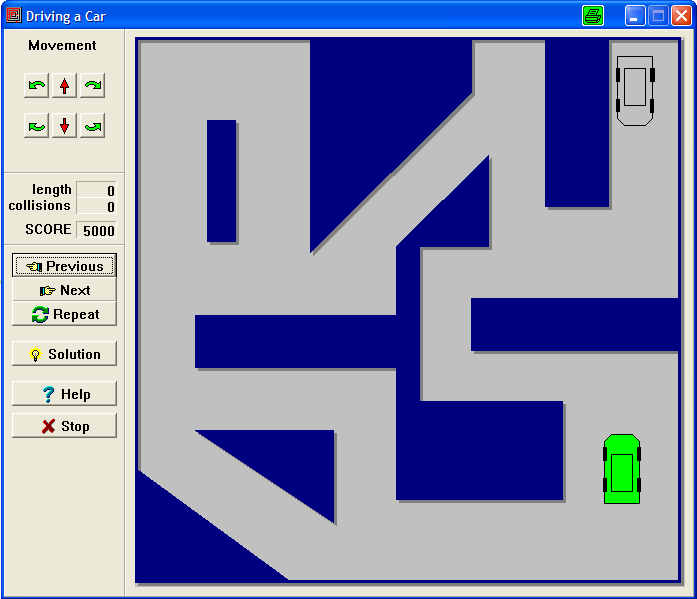Show the Solution
697x599 pixels.
click(x=64, y=354)
